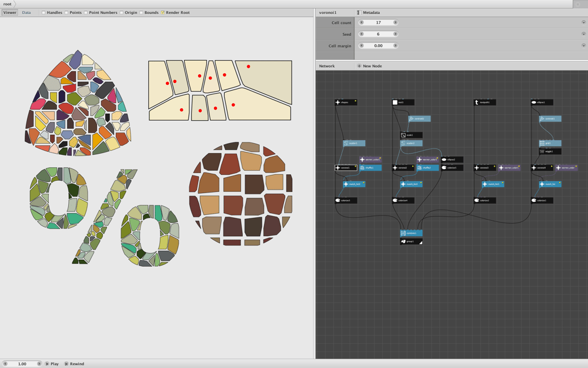Enable the Handles checkbox
588x368 pixels.
click(44, 12)
